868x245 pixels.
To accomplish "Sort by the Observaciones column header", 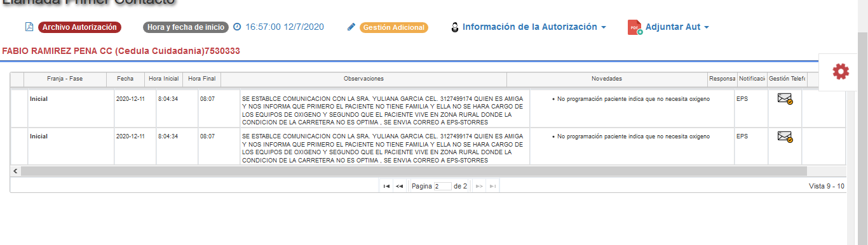I will (363, 79).
